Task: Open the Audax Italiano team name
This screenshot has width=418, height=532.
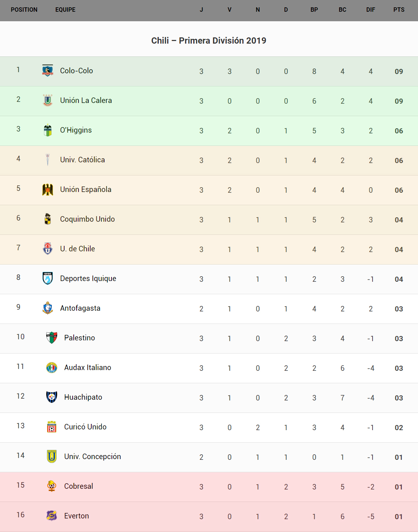Action: [x=88, y=367]
